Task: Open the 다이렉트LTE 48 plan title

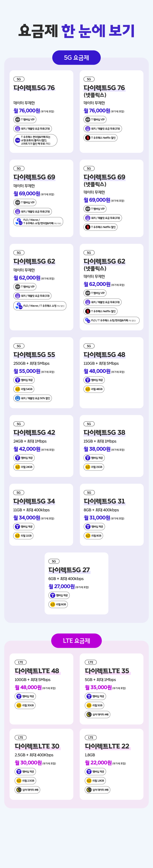Action: click(37, 671)
